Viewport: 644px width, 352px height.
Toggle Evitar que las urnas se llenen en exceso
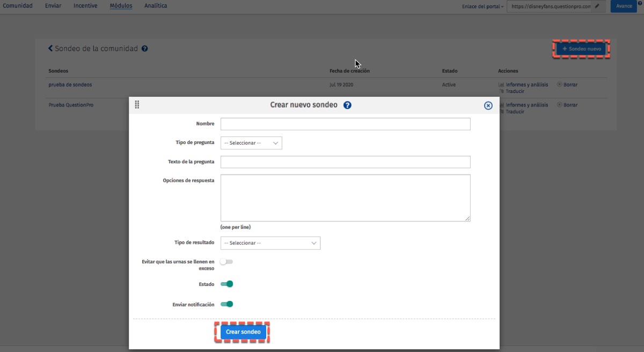[x=226, y=262]
